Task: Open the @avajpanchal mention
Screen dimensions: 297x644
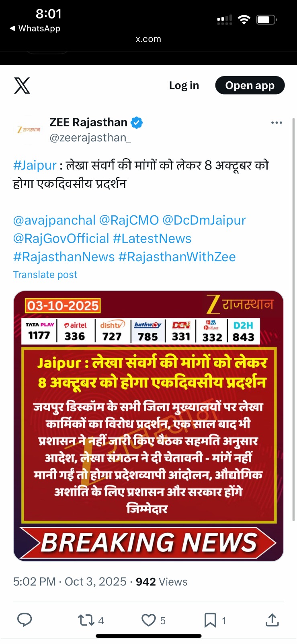Action: point(54,220)
